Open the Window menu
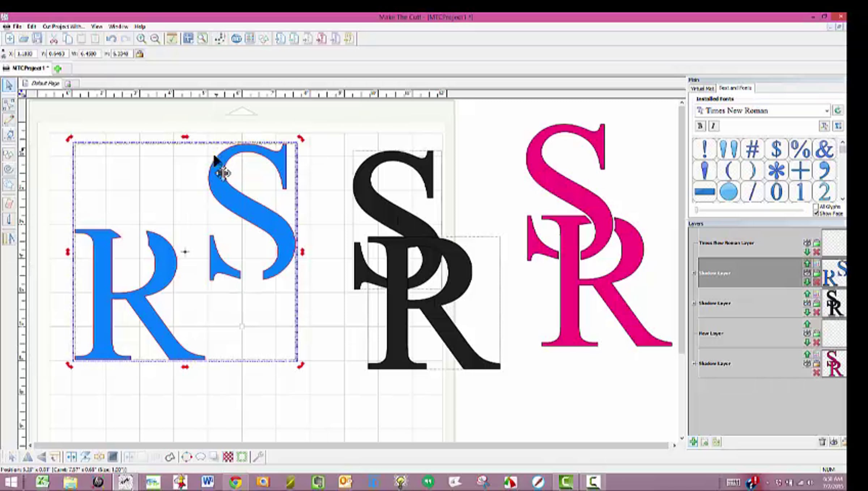868x491 pixels. tap(118, 26)
